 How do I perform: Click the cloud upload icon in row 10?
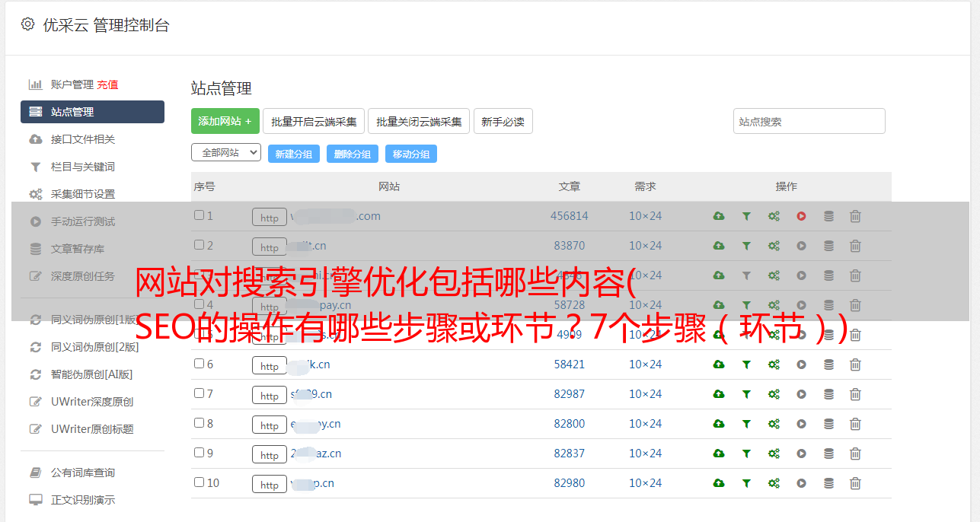click(x=719, y=483)
